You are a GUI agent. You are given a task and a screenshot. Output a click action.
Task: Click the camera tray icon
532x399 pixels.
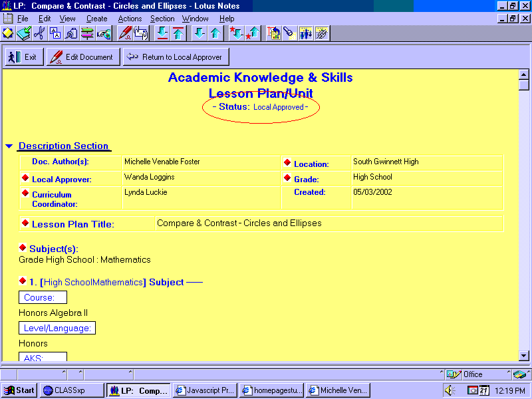(x=472, y=390)
